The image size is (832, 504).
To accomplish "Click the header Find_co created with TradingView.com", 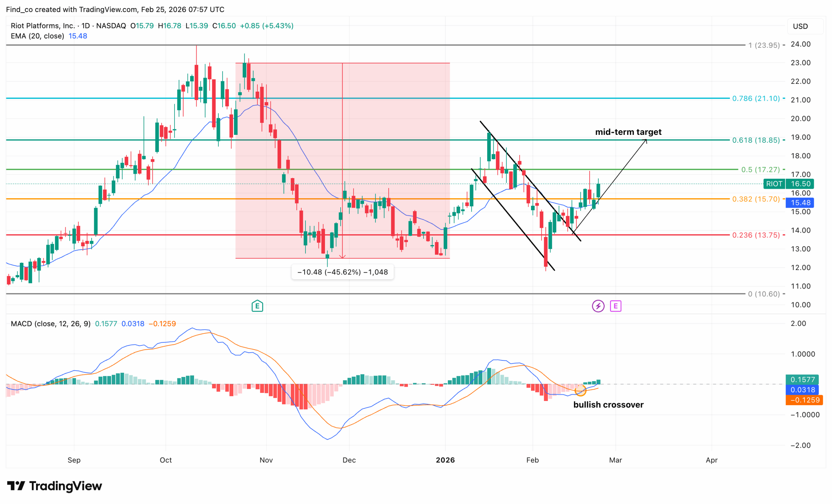I will click(x=115, y=9).
